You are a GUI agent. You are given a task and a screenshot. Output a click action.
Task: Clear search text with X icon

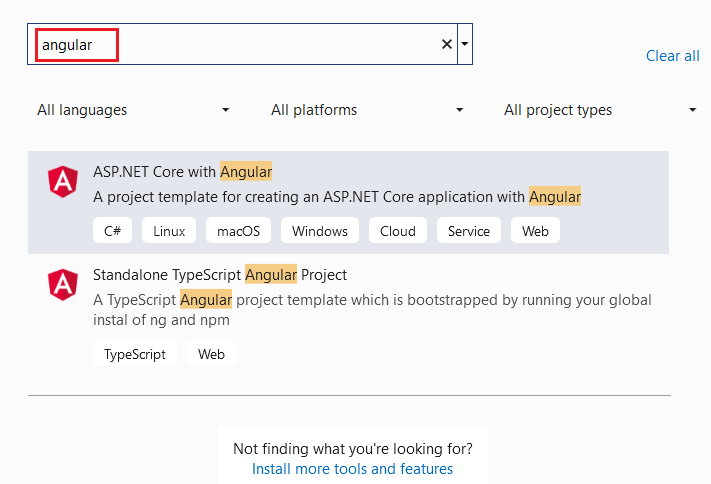(x=447, y=45)
